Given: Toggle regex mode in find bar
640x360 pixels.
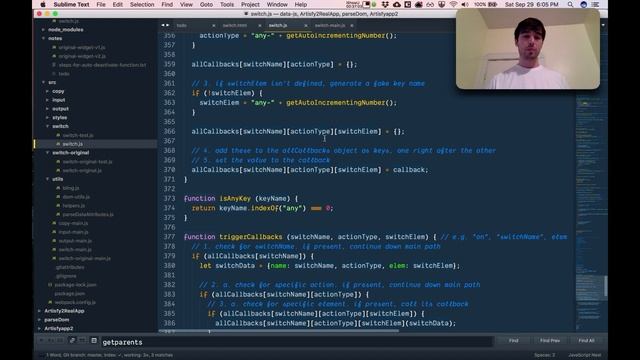Looking at the screenshot, I should pos(41,340).
